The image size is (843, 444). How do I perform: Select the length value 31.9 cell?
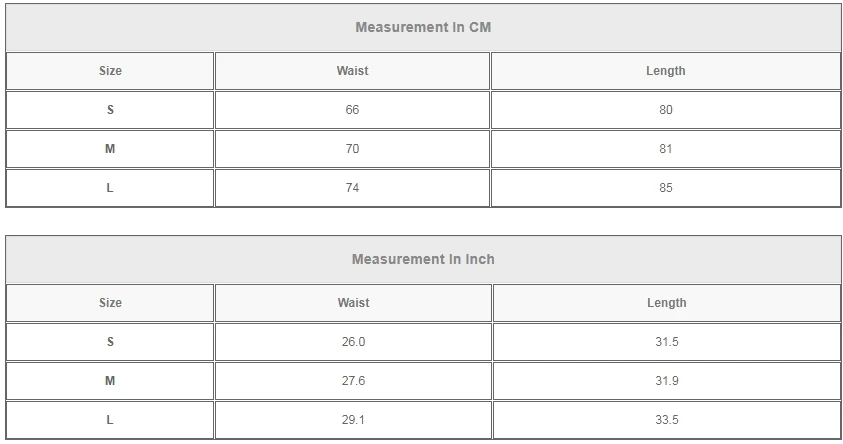[667, 381]
